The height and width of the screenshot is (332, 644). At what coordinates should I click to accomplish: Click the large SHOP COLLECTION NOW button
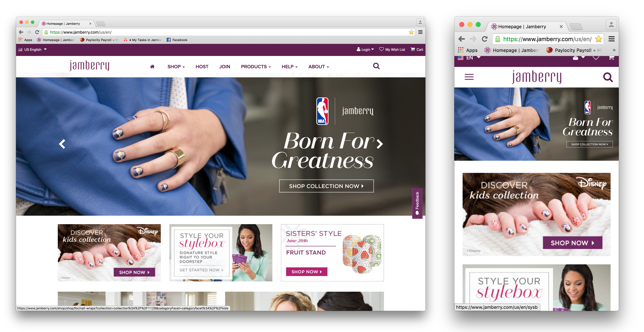[x=326, y=186]
